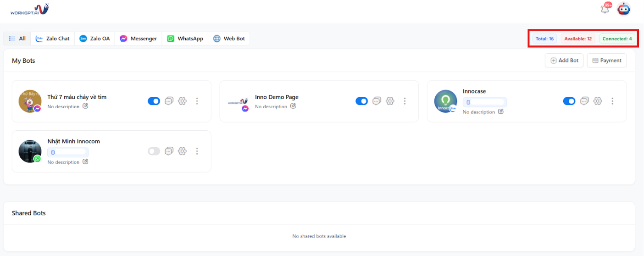This screenshot has height=256, width=644.
Task: Edit description of Thứ 7 máu chảy về tim
Action: (x=85, y=106)
